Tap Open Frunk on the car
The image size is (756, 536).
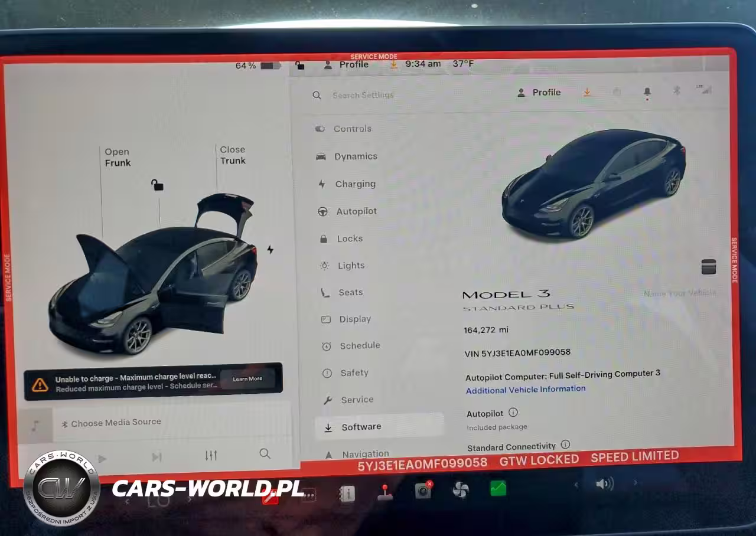click(118, 157)
